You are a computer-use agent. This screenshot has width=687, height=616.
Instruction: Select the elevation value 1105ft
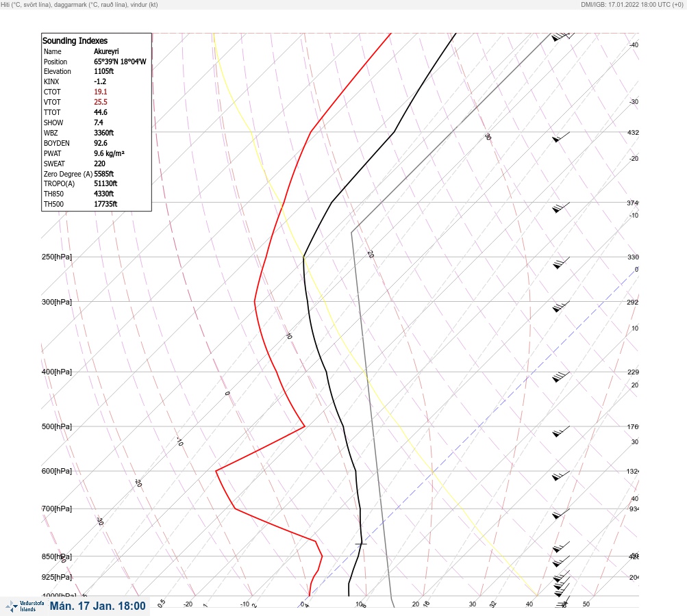104,71
